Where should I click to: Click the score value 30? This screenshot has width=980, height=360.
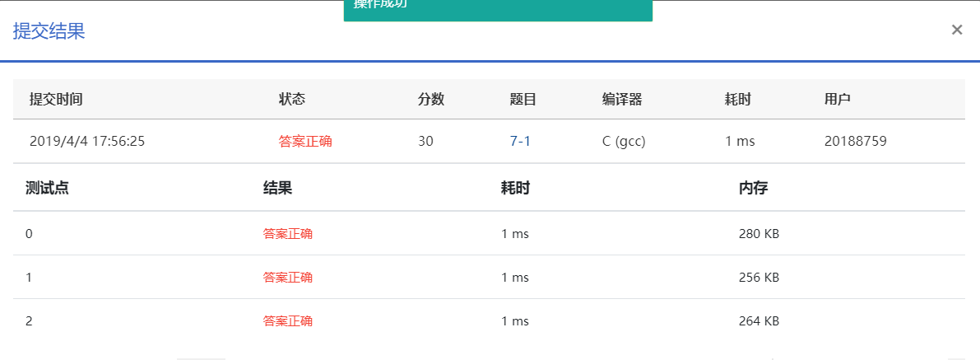tap(425, 142)
